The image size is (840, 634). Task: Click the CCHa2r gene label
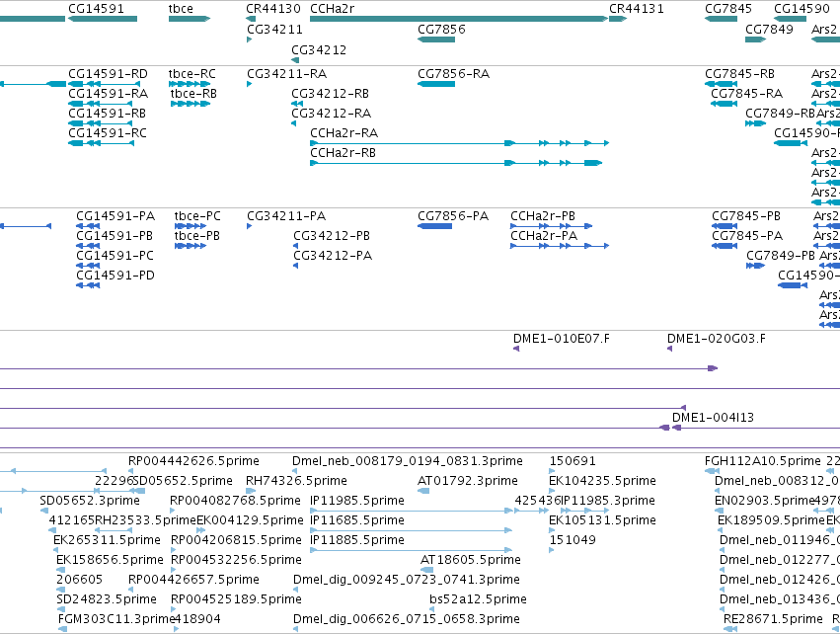pos(332,9)
